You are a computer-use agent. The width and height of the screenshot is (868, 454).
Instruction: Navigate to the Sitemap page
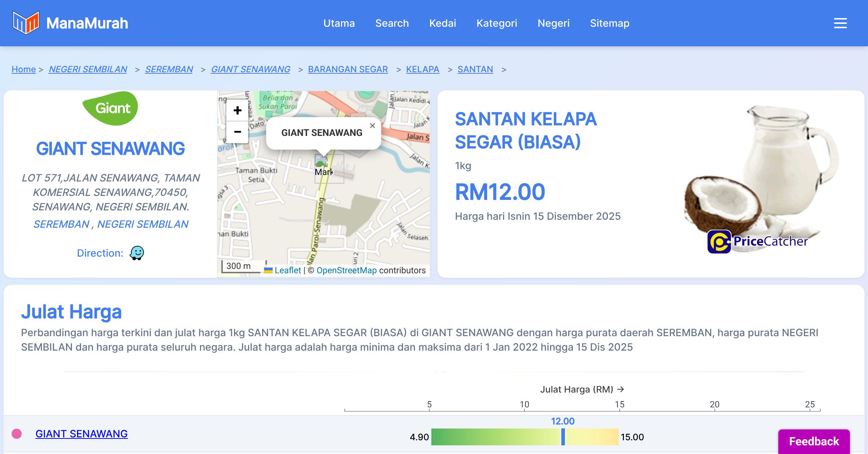(609, 23)
